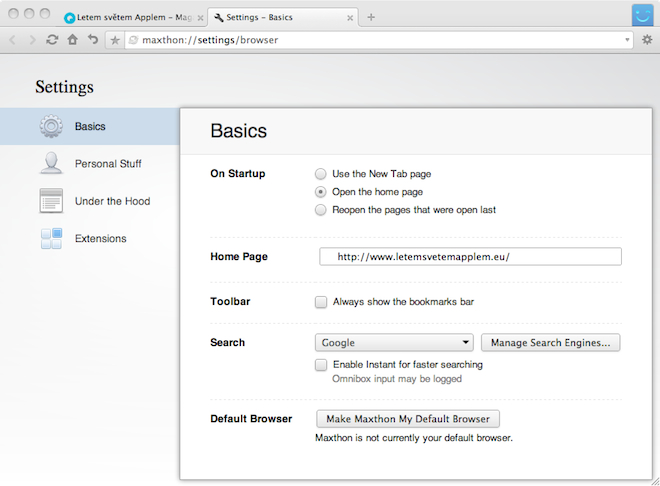660x486 pixels.
Task: Switch to Letem světem Applem tab
Action: [134, 17]
